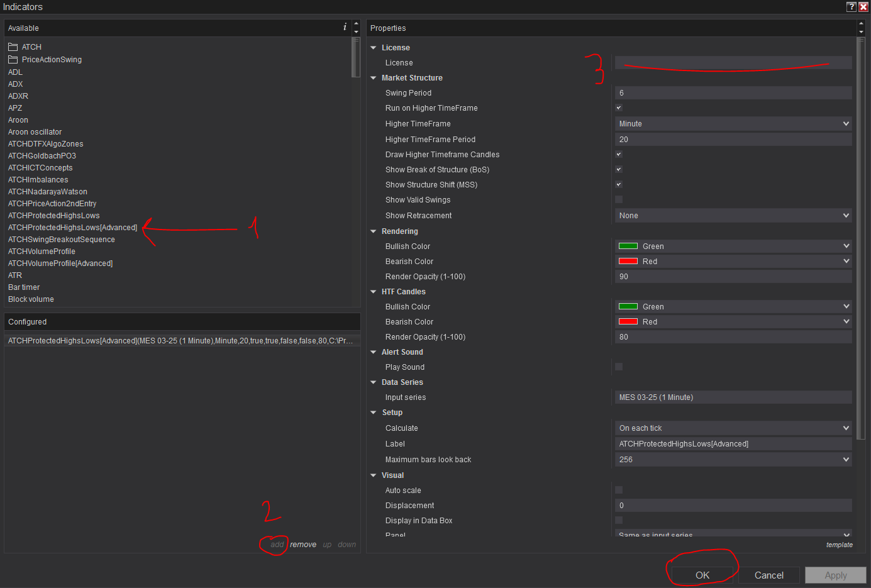The image size is (871, 588).
Task: Select ATCHGoldbachPO3 indicator
Action: coord(42,156)
